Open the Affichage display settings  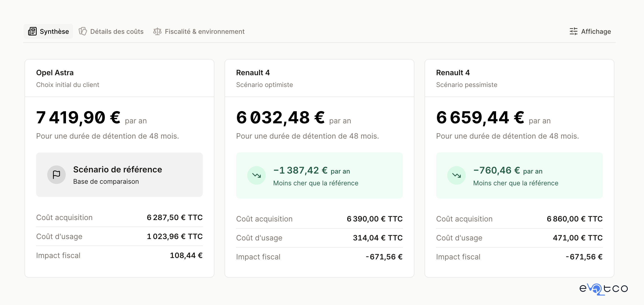(590, 31)
